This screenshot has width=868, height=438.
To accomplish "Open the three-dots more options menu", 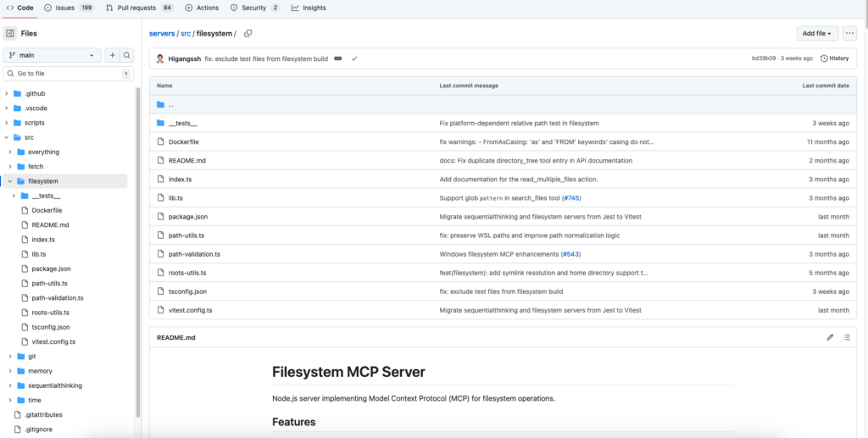I will pos(849,33).
